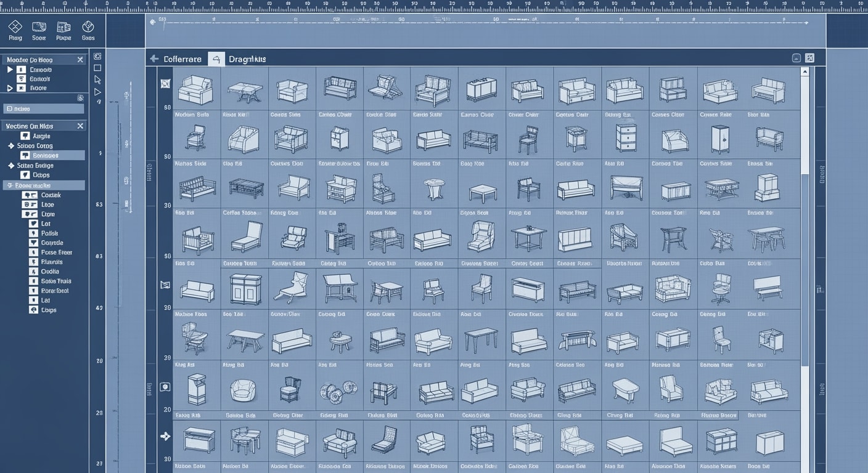868x473 pixels.
Task: Toggle the icon box beside 'Lot'
Action: point(34,224)
